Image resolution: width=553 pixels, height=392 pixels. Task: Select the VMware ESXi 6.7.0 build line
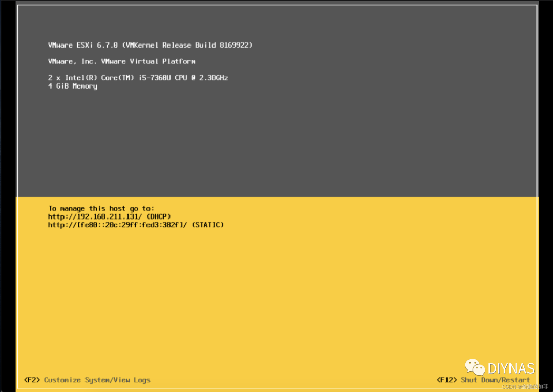click(x=150, y=45)
